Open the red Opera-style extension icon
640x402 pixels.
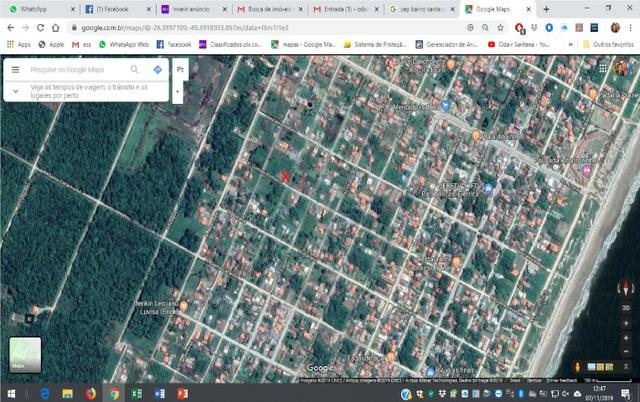519,28
